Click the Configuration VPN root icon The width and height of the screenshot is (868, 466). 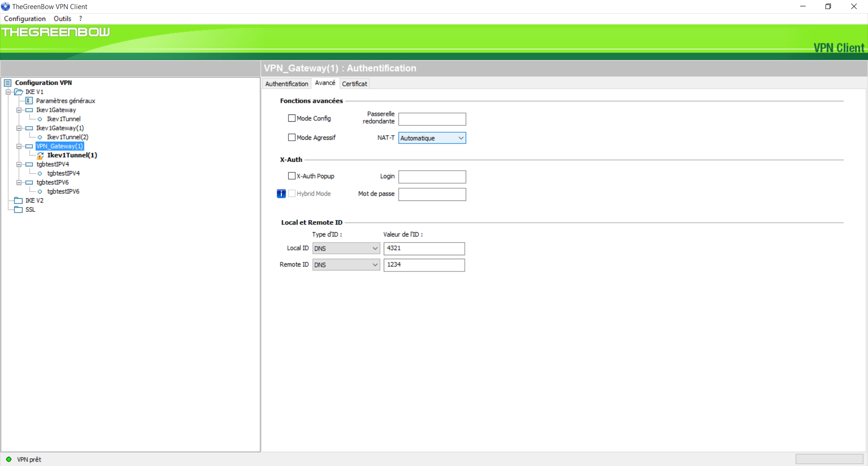(8, 83)
